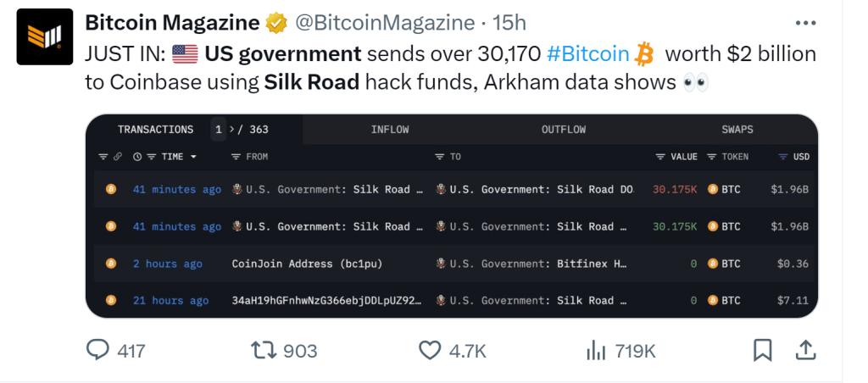The width and height of the screenshot is (868, 383).
Task: Click the CoinJoin Address (bc1pu) sender entry
Action: coord(307,264)
